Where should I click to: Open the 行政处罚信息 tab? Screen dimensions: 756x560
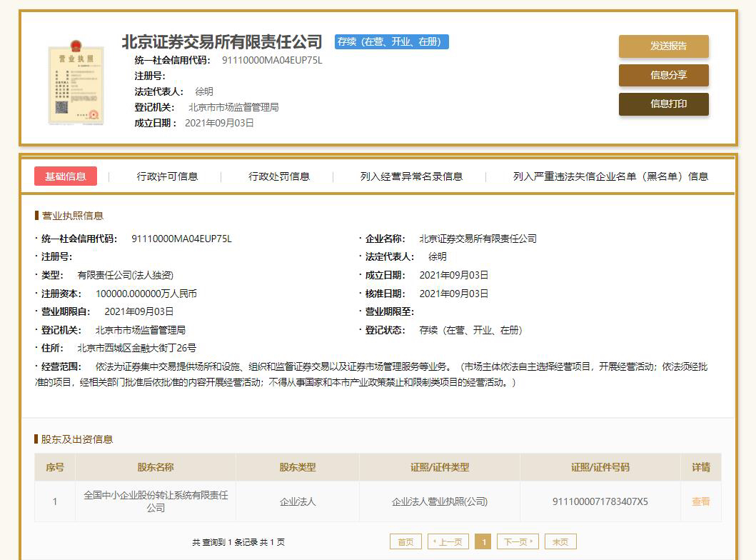coord(279,176)
